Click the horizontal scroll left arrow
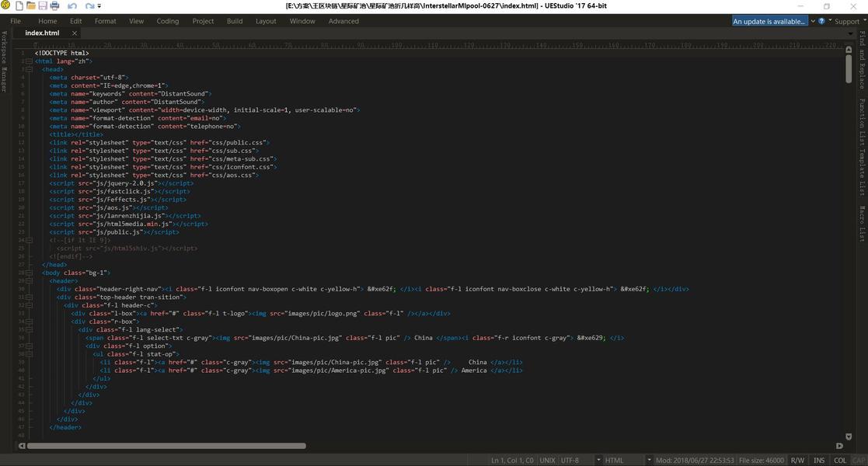This screenshot has height=466, width=868. coord(22,446)
